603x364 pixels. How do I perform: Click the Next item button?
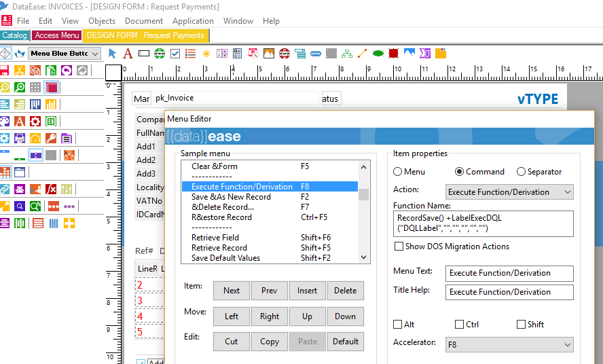click(x=232, y=291)
